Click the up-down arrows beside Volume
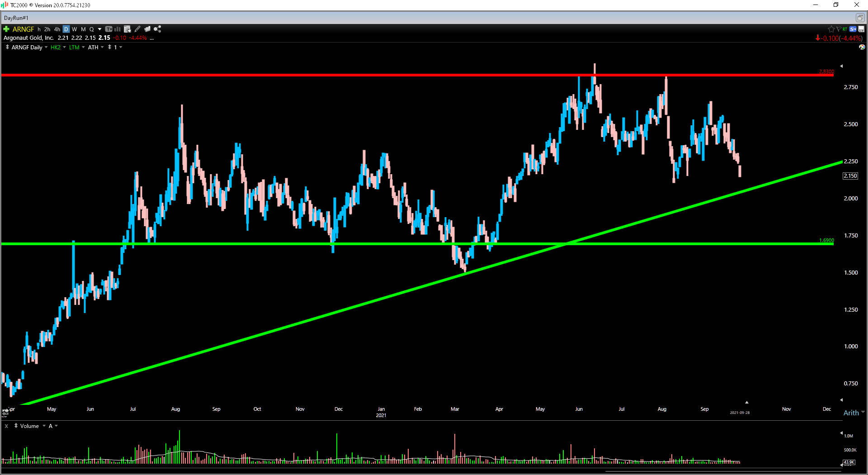 pos(16,426)
